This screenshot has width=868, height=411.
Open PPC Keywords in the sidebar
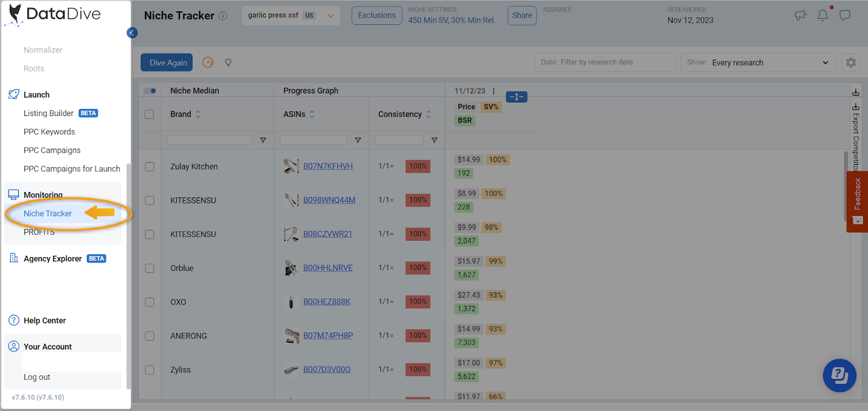pyautogui.click(x=49, y=132)
